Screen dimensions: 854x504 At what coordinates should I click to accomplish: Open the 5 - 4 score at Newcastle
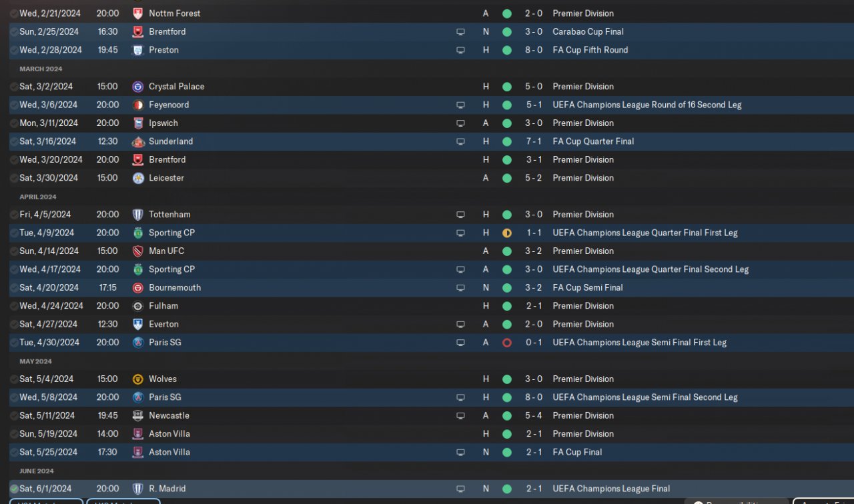coord(534,415)
